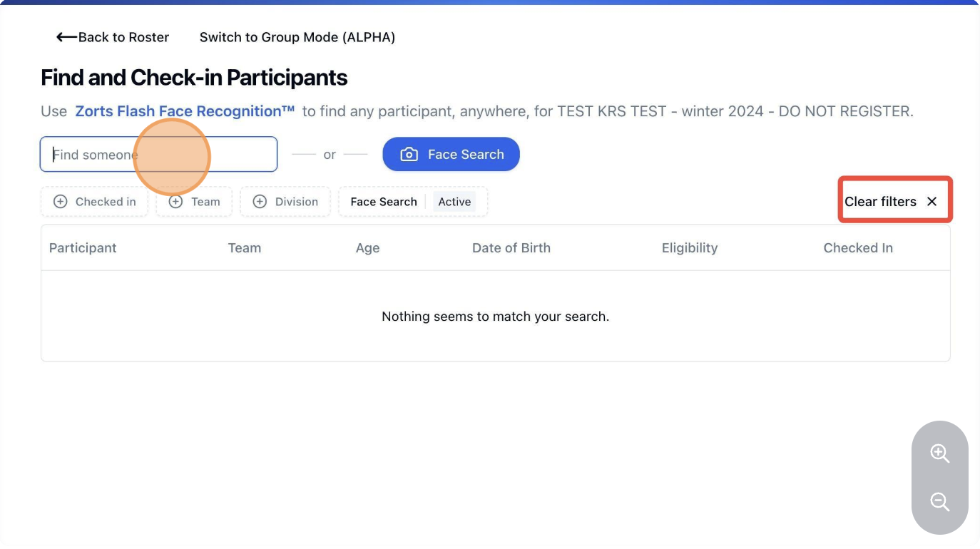Sort by the Date of Birth column
The width and height of the screenshot is (980, 549).
[511, 248]
